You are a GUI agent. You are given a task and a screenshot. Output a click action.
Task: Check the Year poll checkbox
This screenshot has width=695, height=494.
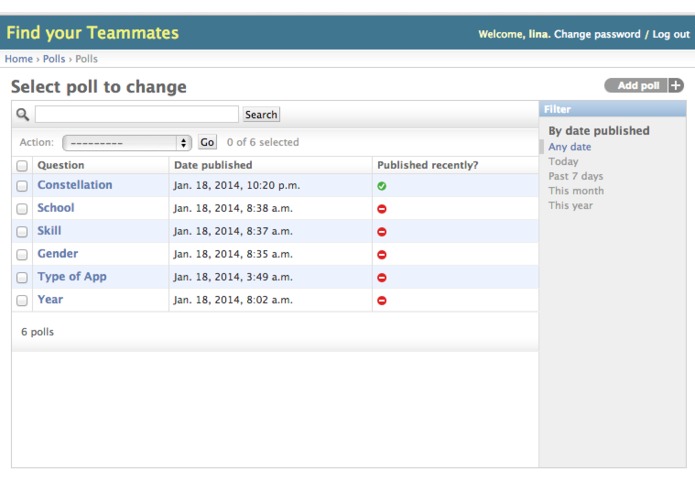[22, 300]
